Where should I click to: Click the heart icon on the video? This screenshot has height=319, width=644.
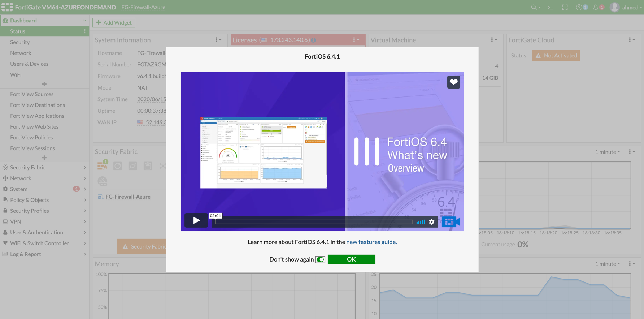453,82
